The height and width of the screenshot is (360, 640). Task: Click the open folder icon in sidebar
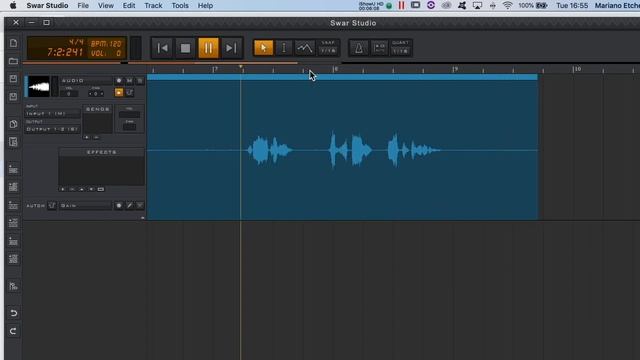click(13, 61)
